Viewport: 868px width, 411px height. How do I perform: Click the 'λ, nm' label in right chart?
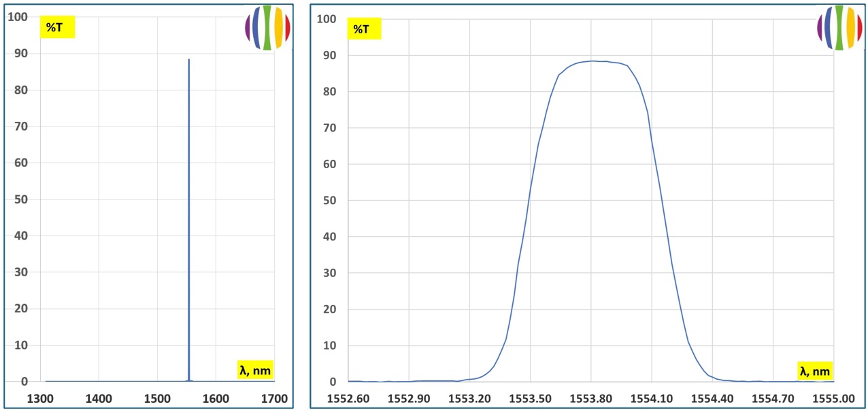(x=814, y=371)
